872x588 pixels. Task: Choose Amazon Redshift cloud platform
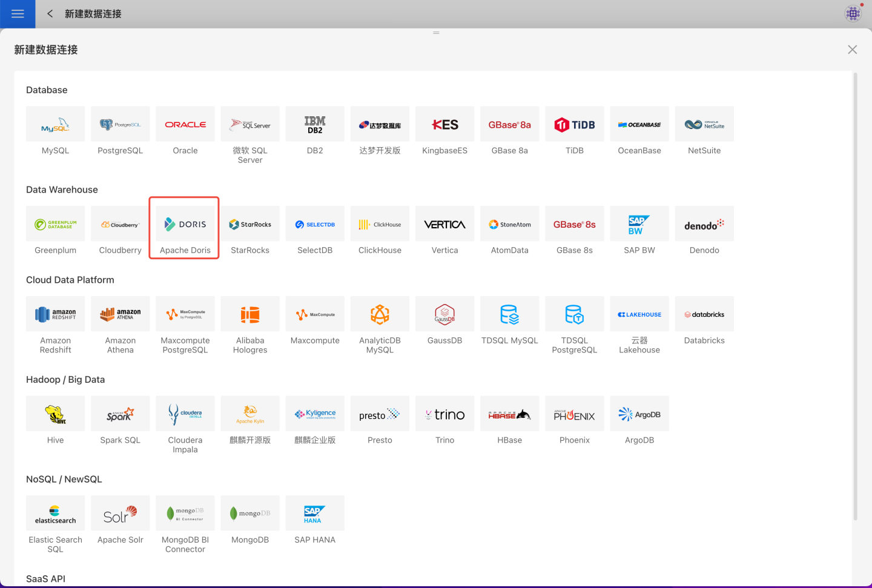click(55, 315)
